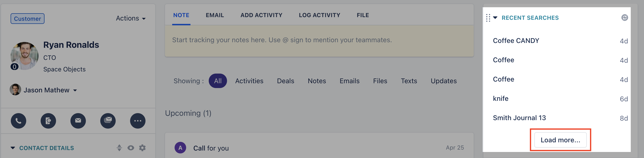Grab the Recent Searches drag handle
This screenshot has width=644, height=158.
pos(488,18)
